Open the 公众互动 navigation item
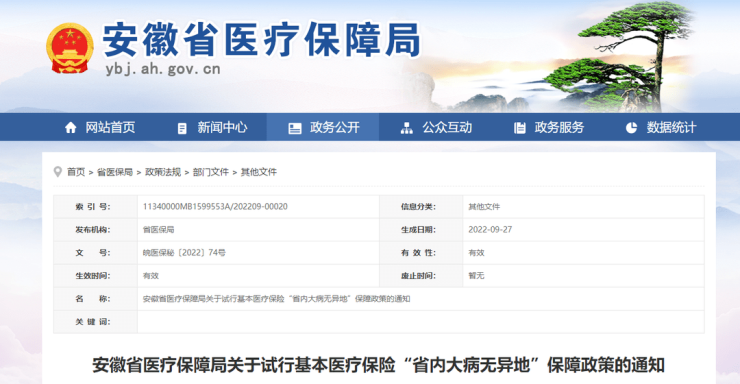This screenshot has width=740, height=384. point(435,127)
